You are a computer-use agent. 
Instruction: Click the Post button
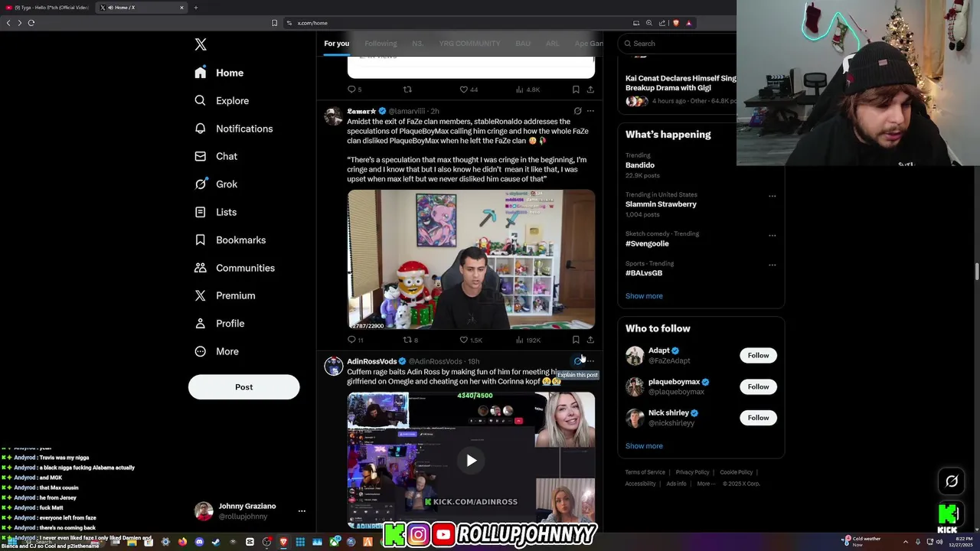tap(243, 386)
